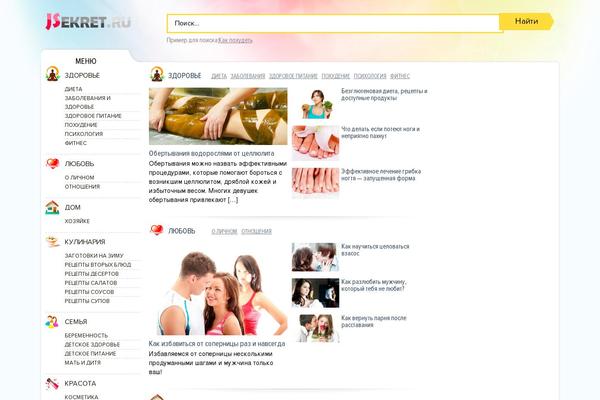The width and height of the screenshot is (600, 400).
Task: Open Мать и дитя in the sidebar
Action: [x=83, y=362]
